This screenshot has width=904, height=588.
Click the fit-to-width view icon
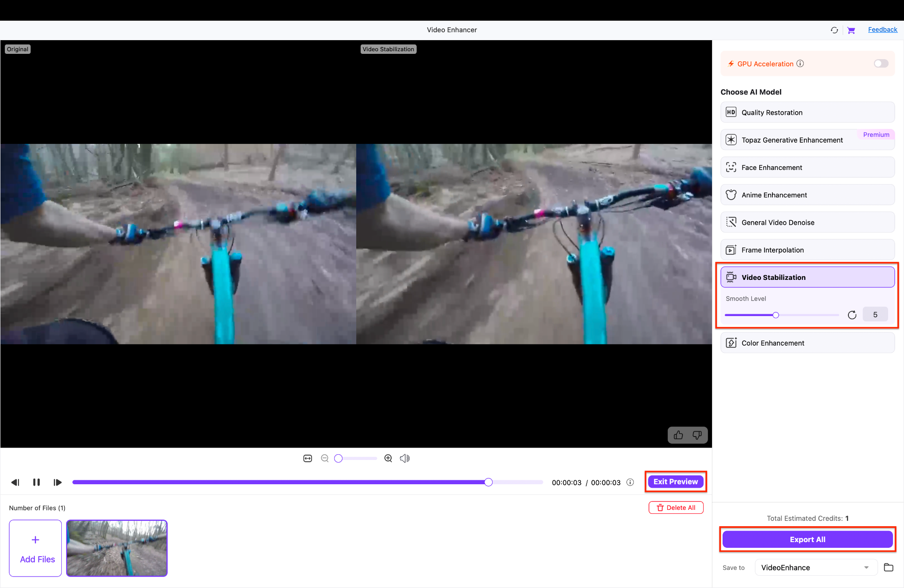308,458
